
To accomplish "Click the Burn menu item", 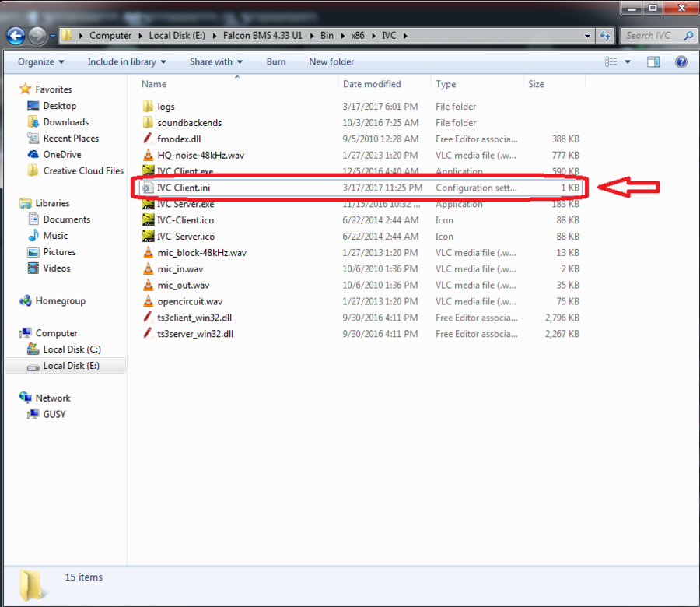I will [x=276, y=61].
